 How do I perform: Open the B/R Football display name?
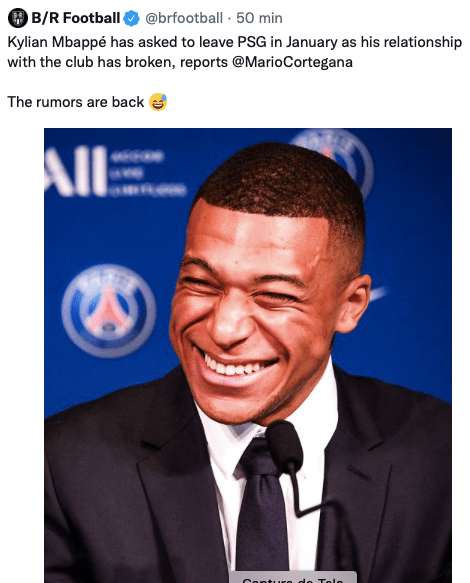75,18
